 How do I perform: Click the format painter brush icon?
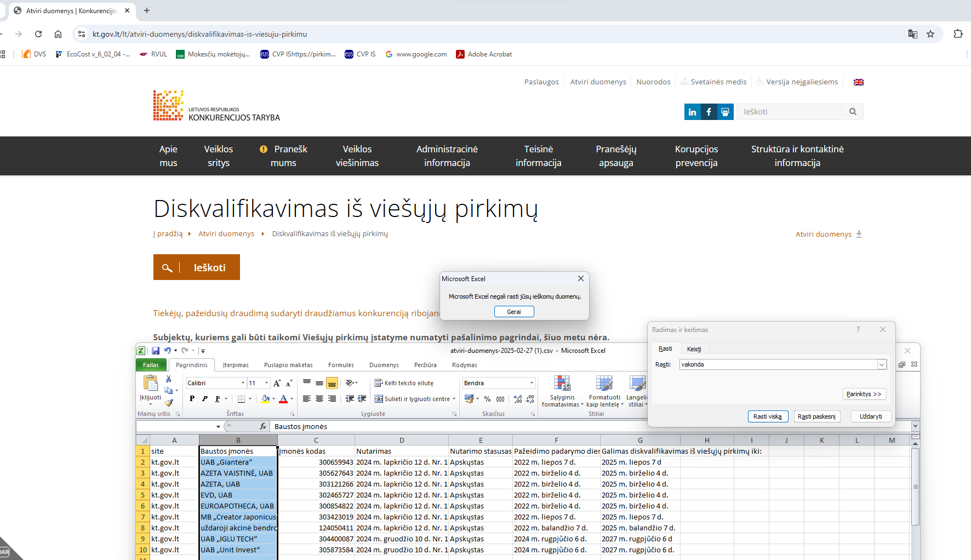(169, 403)
